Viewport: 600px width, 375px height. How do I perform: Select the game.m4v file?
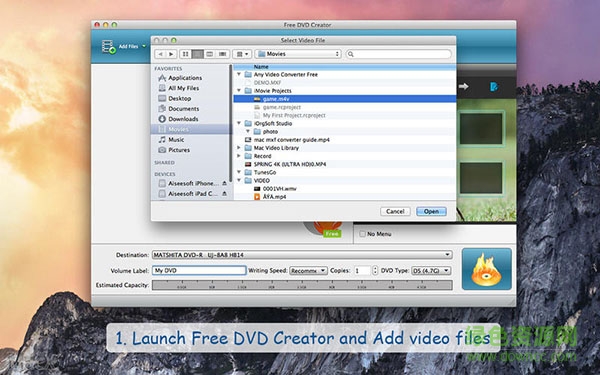[344, 99]
